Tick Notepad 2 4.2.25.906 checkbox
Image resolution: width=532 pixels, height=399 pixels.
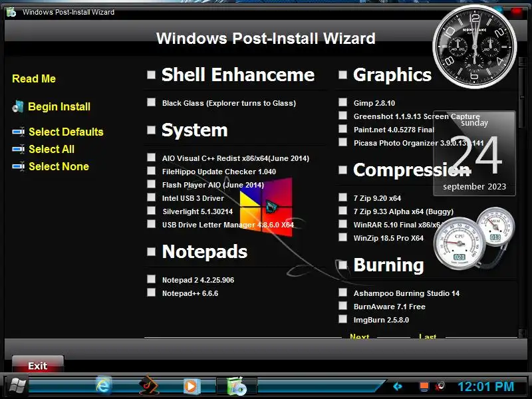click(152, 279)
